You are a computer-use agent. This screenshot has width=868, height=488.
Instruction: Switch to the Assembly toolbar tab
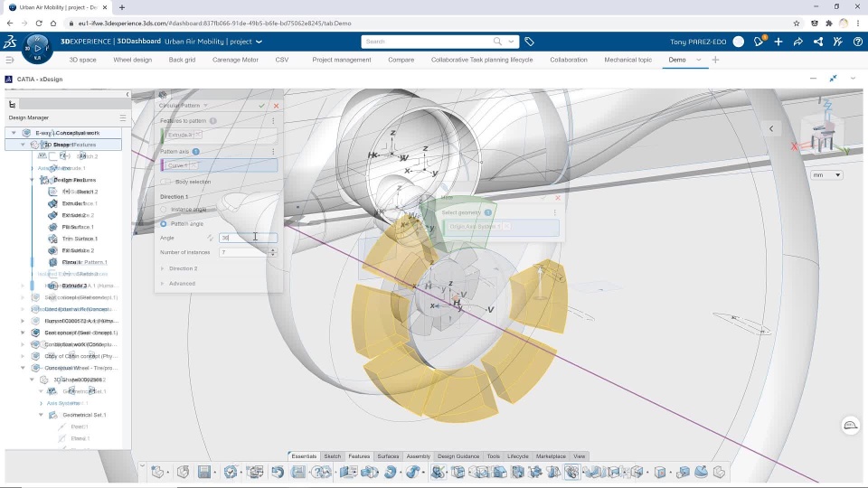(x=418, y=456)
